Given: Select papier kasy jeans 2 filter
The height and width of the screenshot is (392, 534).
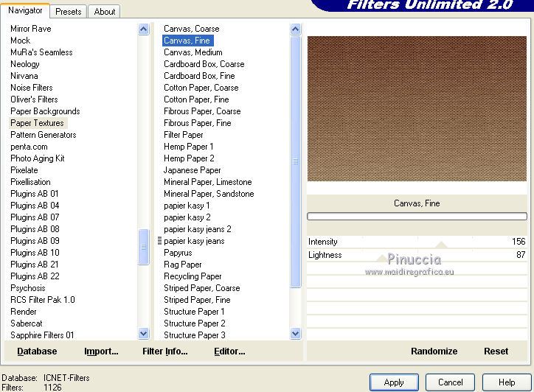Looking at the screenshot, I should [x=197, y=229].
